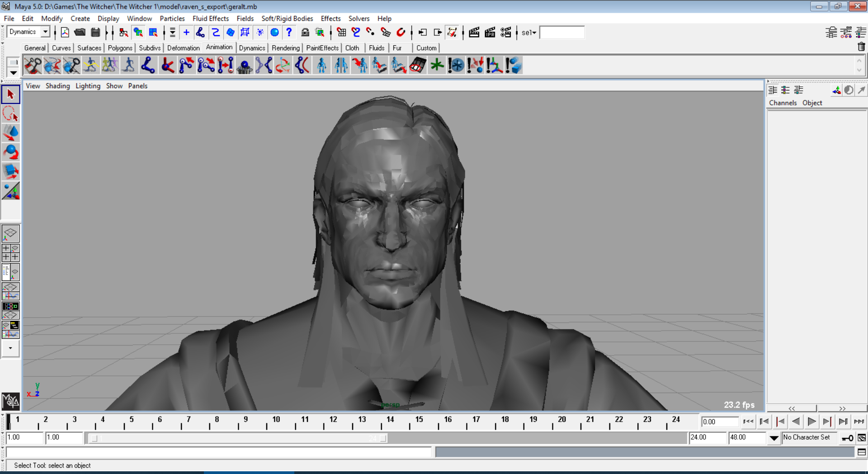The width and height of the screenshot is (868, 474).
Task: Click the playback end time field 24.00
Action: click(x=708, y=438)
